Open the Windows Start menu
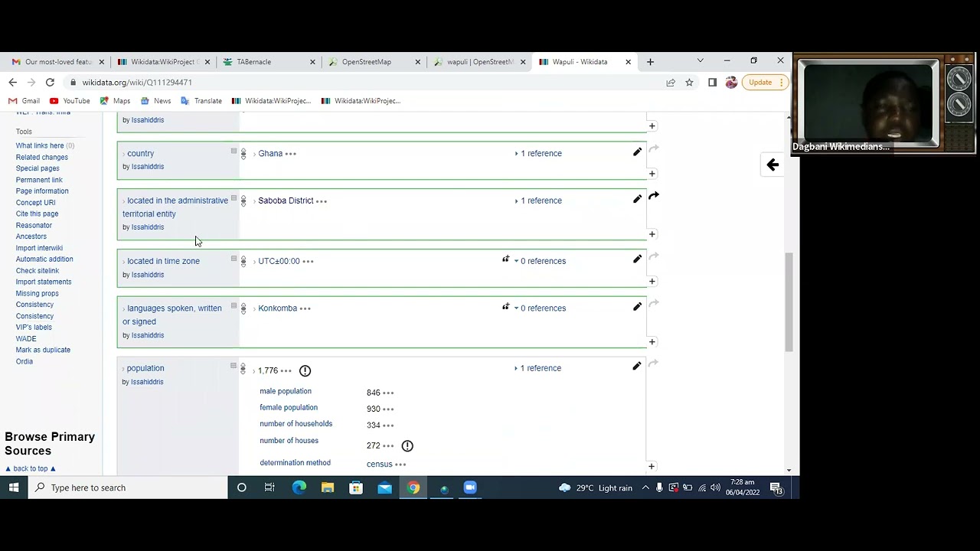The width and height of the screenshot is (980, 551). point(14,487)
